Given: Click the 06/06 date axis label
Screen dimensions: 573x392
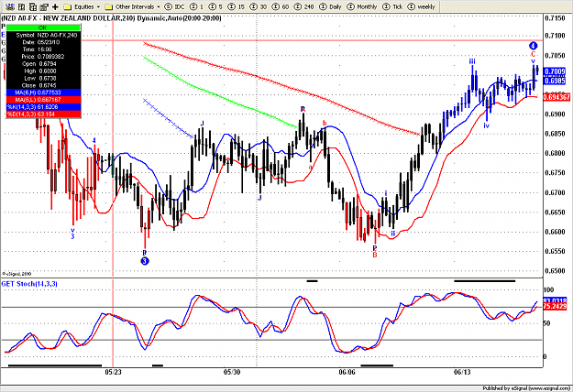Looking at the screenshot, I should [x=347, y=372].
